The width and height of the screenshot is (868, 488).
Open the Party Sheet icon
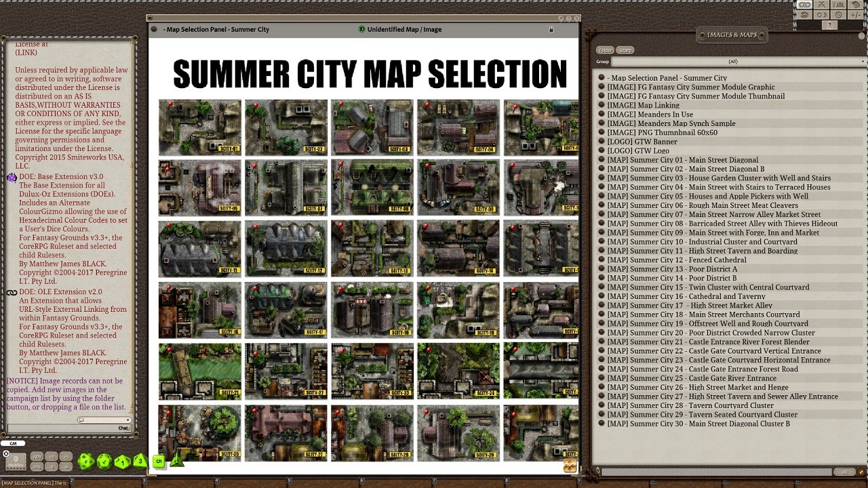coord(838,5)
